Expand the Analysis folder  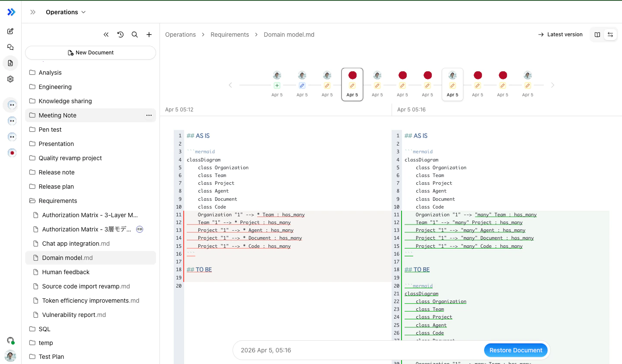pyautogui.click(x=90, y=73)
